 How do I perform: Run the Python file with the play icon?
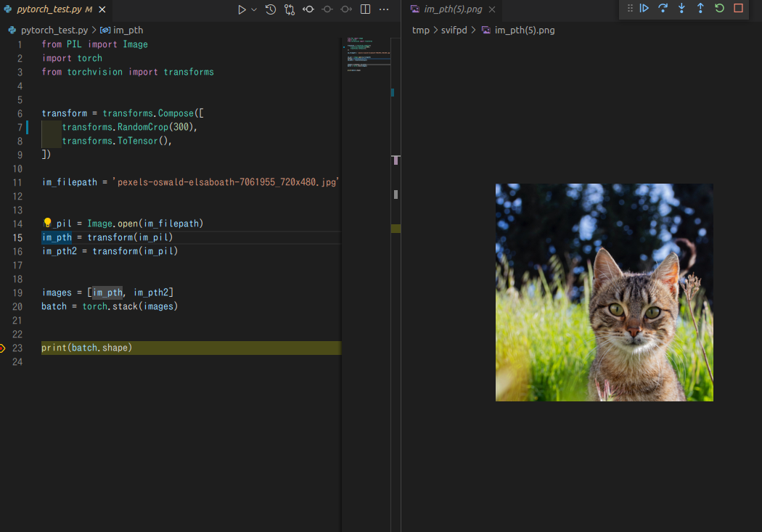(x=242, y=9)
